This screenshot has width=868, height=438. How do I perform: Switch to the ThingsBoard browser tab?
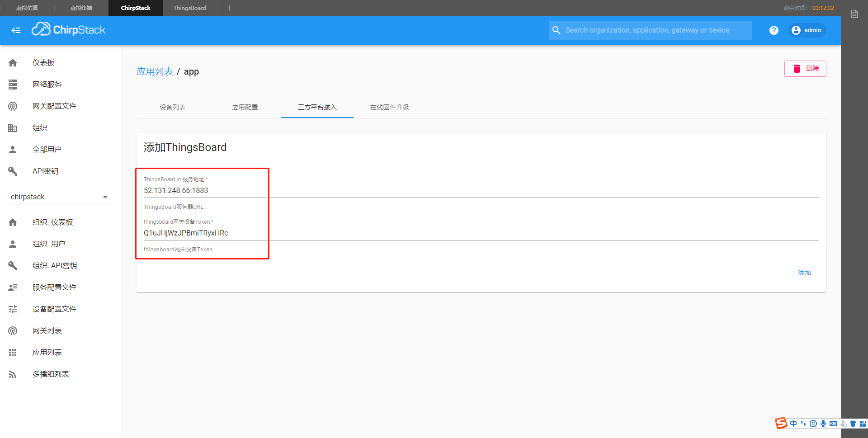(x=189, y=8)
